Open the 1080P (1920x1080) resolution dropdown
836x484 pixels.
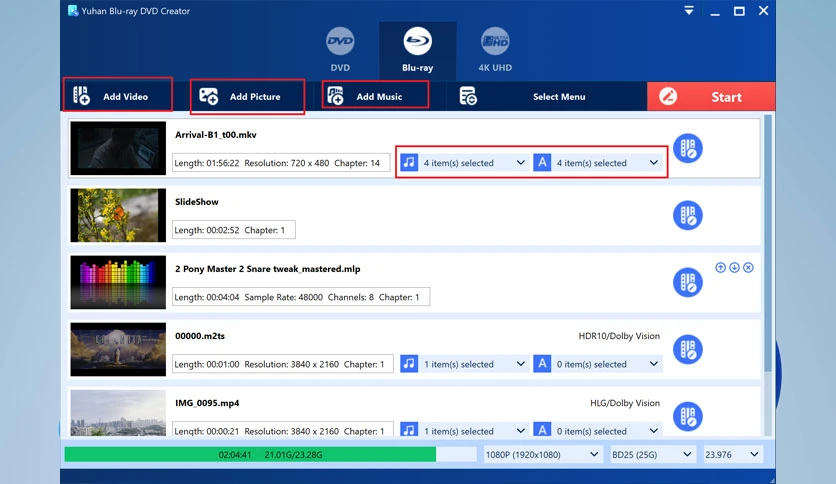click(x=542, y=455)
